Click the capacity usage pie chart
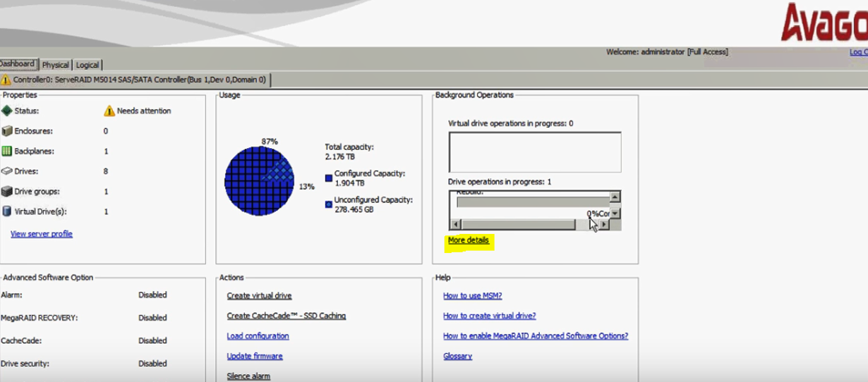The image size is (868, 382). pyautogui.click(x=259, y=181)
